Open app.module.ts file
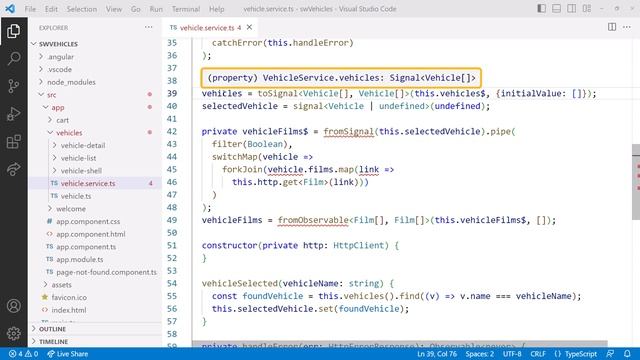The image size is (640, 360). coord(95,259)
